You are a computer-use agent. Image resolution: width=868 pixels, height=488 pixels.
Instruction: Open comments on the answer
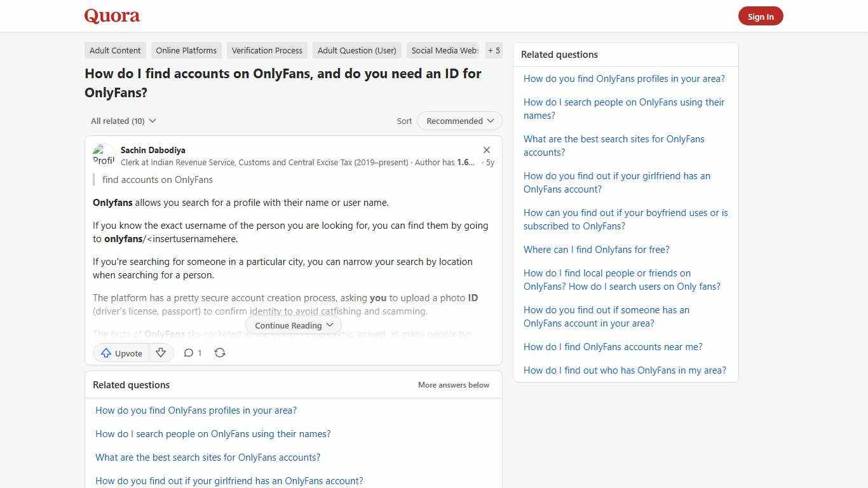click(x=192, y=353)
